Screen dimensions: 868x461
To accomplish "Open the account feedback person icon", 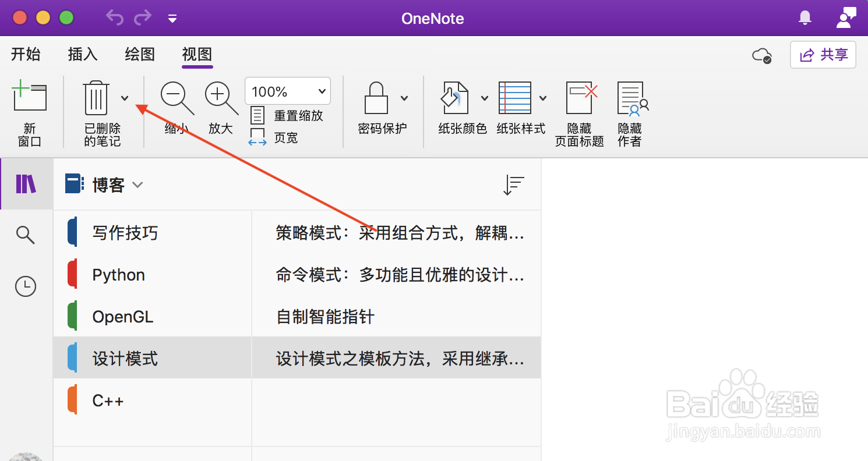I will click(x=846, y=18).
